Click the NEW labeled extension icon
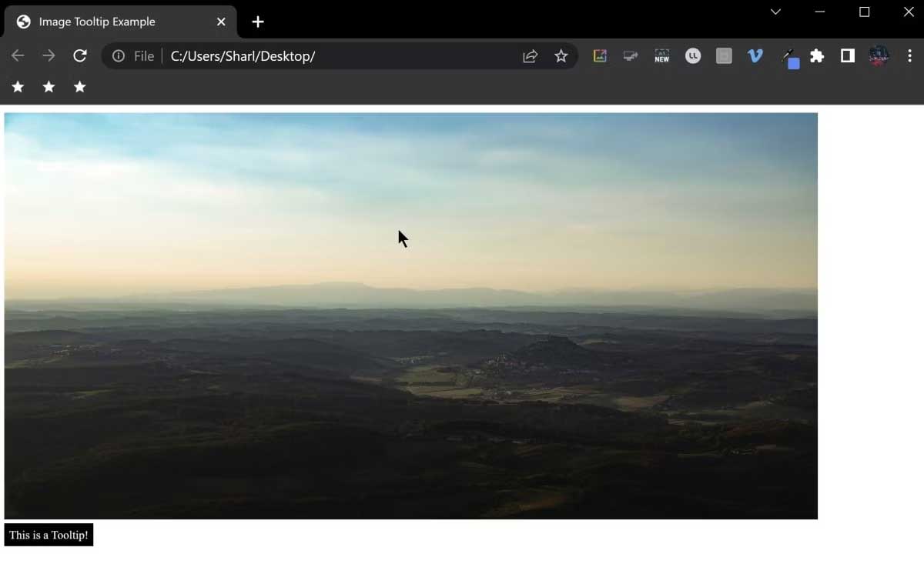 click(661, 55)
